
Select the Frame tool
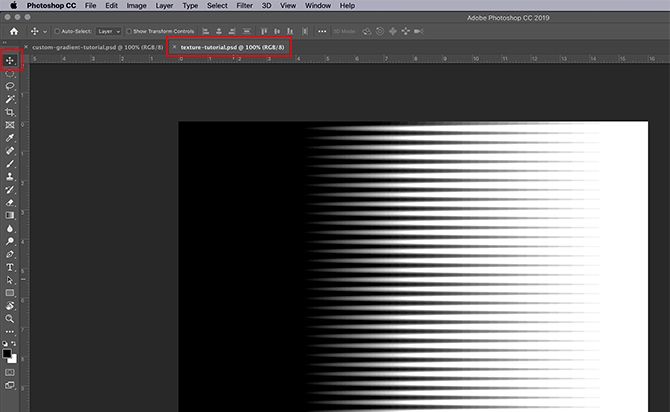[x=10, y=125]
